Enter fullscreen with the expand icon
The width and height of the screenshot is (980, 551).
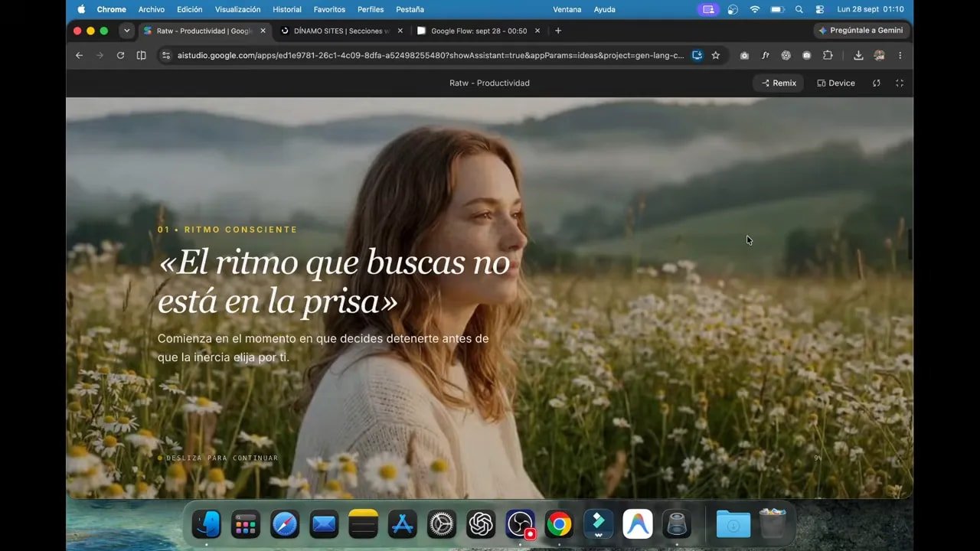pyautogui.click(x=900, y=83)
